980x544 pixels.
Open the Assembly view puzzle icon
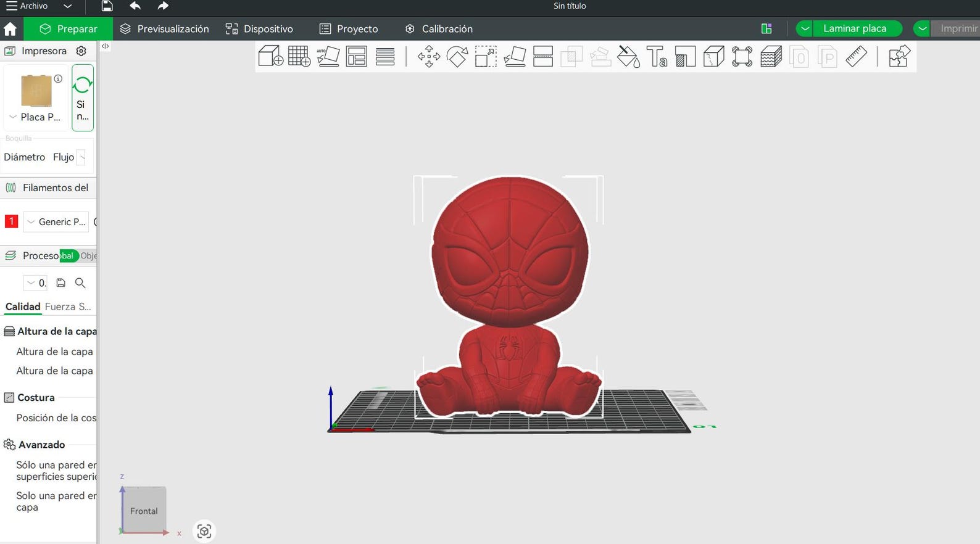pos(899,57)
